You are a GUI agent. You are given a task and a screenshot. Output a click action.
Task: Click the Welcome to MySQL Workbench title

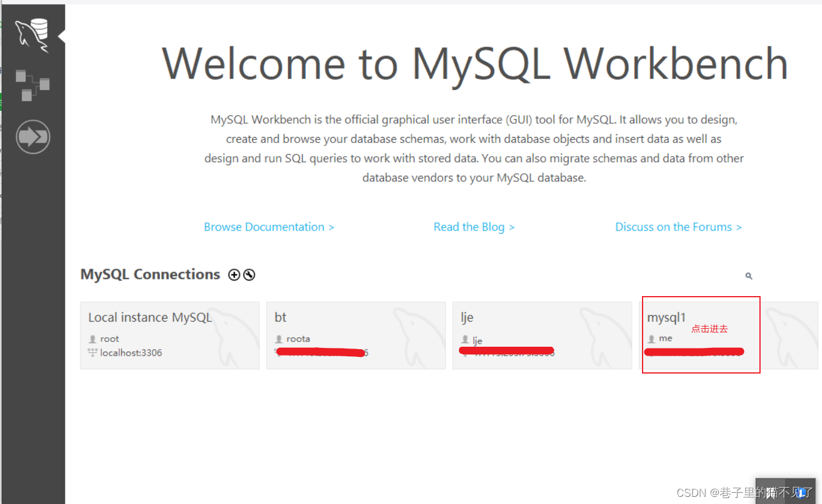[475, 63]
